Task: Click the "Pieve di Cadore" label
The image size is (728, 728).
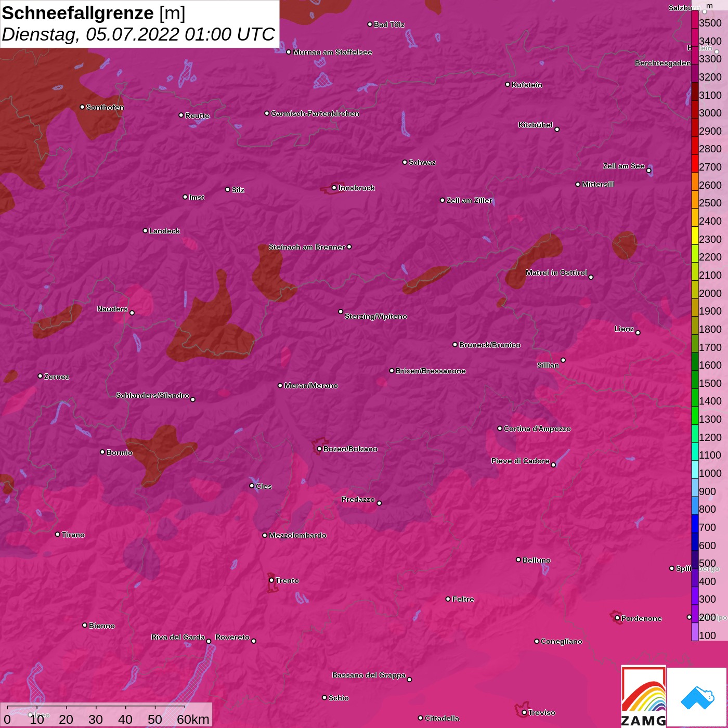Action: [521, 461]
